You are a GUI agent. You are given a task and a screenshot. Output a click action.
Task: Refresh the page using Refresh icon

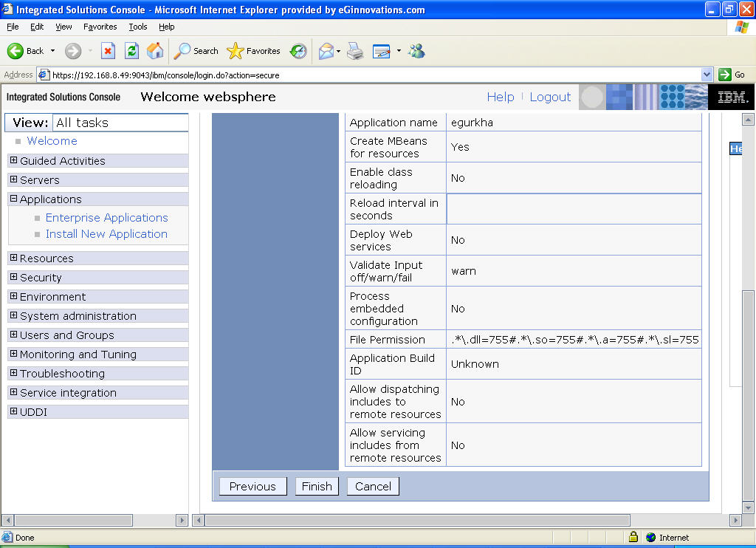pos(131,51)
